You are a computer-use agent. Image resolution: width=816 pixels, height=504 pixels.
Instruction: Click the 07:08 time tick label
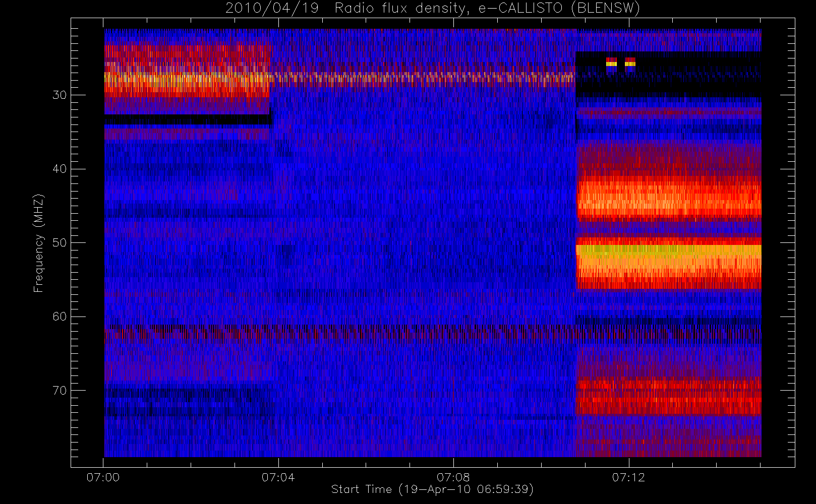click(453, 477)
